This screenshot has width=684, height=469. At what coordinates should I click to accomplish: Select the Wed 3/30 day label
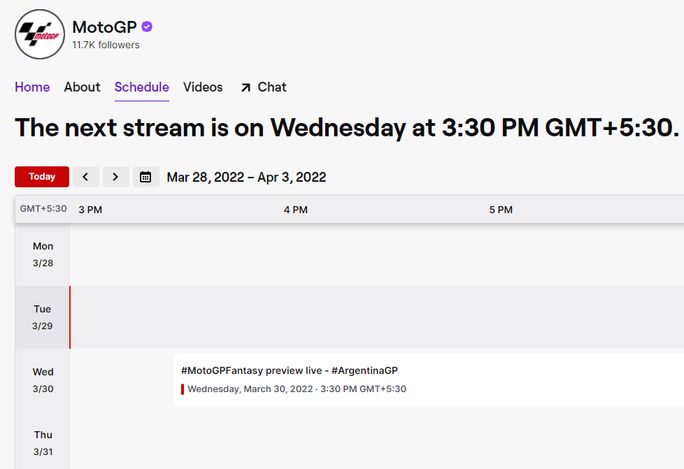(x=43, y=380)
